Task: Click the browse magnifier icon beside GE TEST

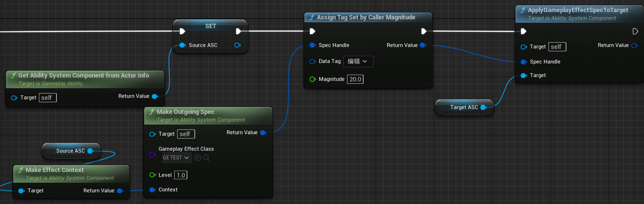Action: pyautogui.click(x=207, y=158)
